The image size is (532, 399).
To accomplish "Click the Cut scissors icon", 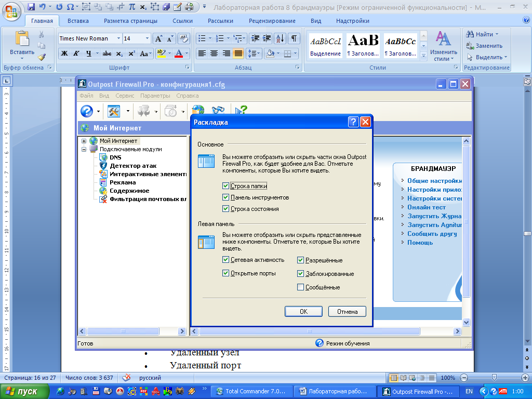I will (x=42, y=34).
